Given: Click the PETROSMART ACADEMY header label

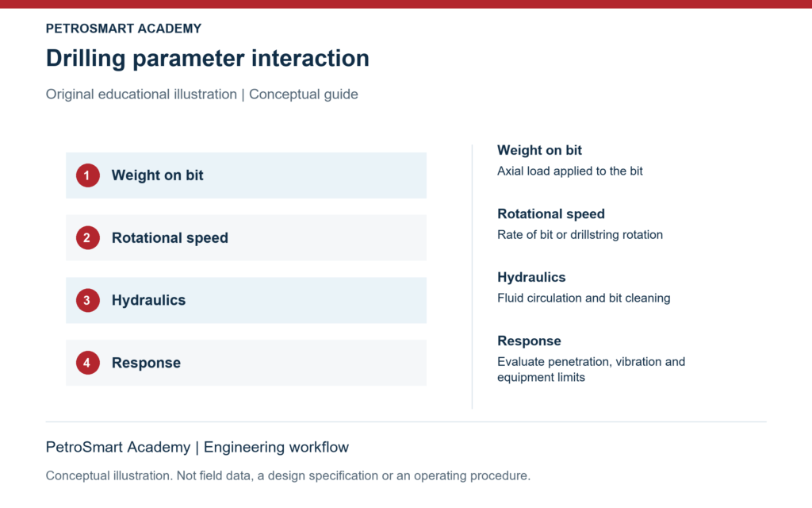Looking at the screenshot, I should click(123, 29).
